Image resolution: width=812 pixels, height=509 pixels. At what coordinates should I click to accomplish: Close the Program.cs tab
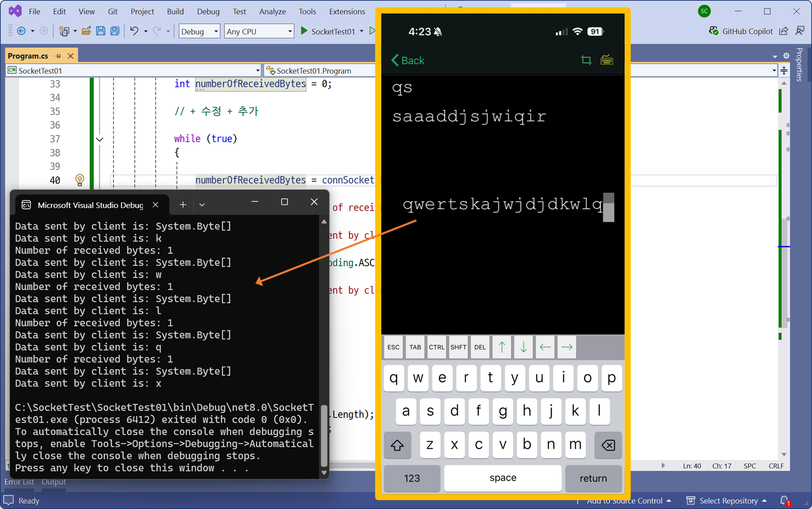[x=70, y=56]
